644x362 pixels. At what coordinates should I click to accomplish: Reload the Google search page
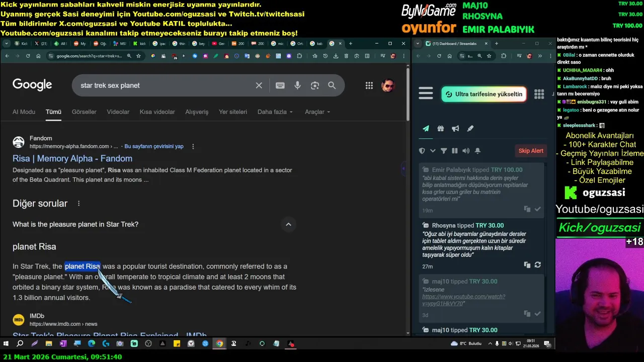(28, 56)
